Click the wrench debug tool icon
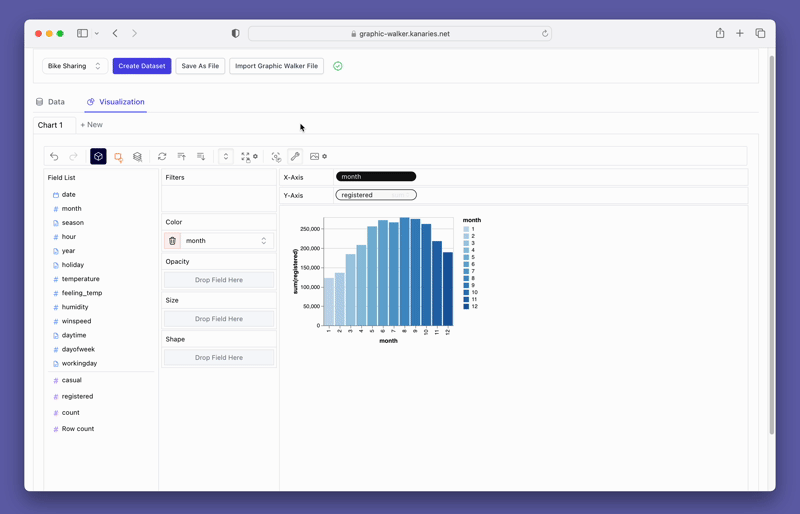The height and width of the screenshot is (514, 800). point(295,157)
